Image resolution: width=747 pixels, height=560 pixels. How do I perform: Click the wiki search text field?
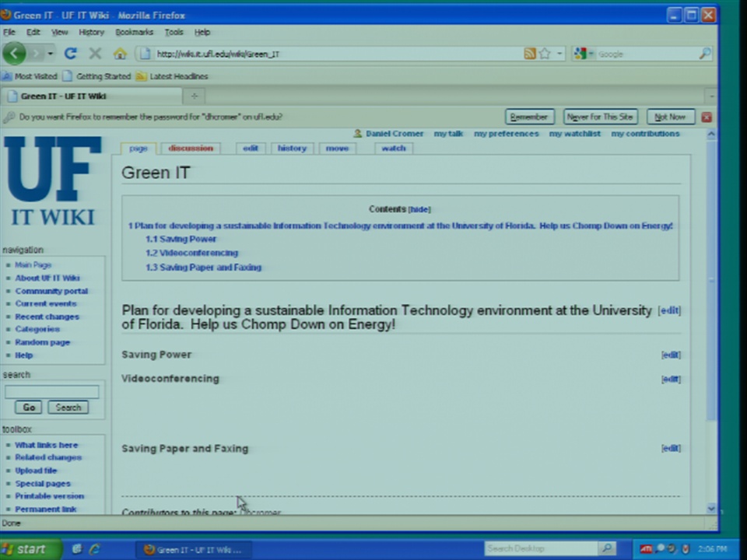[52, 391]
